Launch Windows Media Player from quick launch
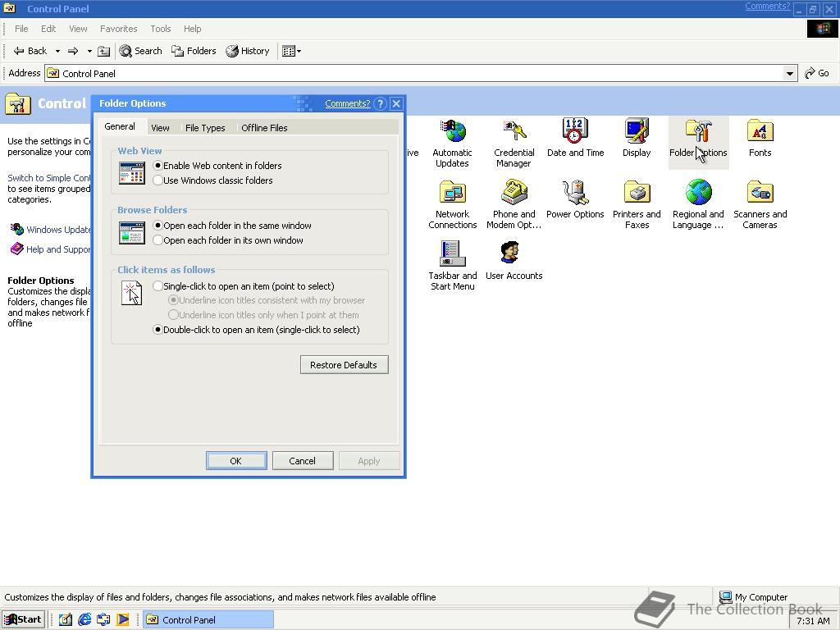 (123, 620)
